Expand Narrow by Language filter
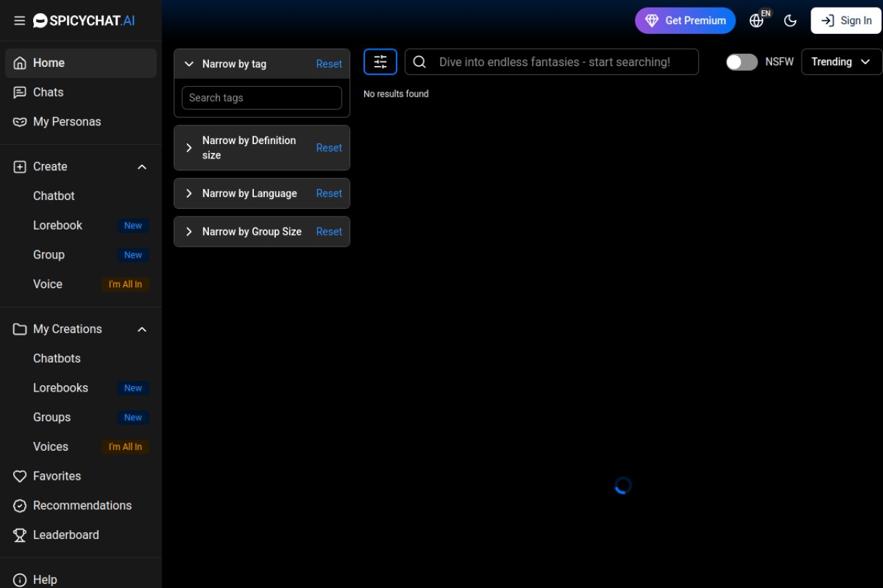The image size is (883, 588). pos(189,194)
